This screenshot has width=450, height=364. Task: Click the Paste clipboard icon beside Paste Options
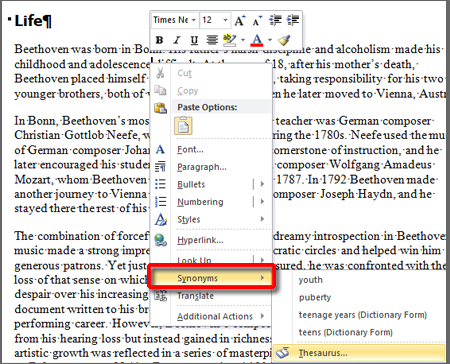[160, 108]
